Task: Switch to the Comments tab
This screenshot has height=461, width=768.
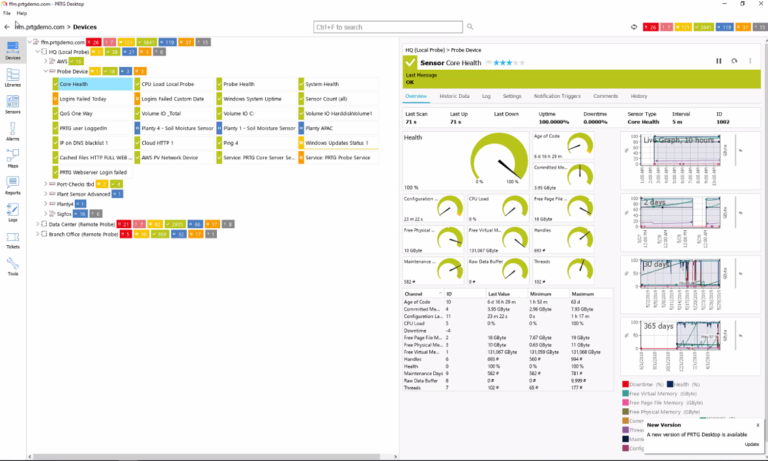Action: (605, 96)
